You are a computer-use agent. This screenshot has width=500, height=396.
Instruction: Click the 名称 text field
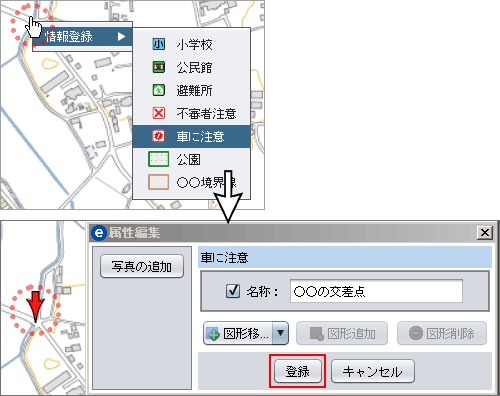coord(376,291)
